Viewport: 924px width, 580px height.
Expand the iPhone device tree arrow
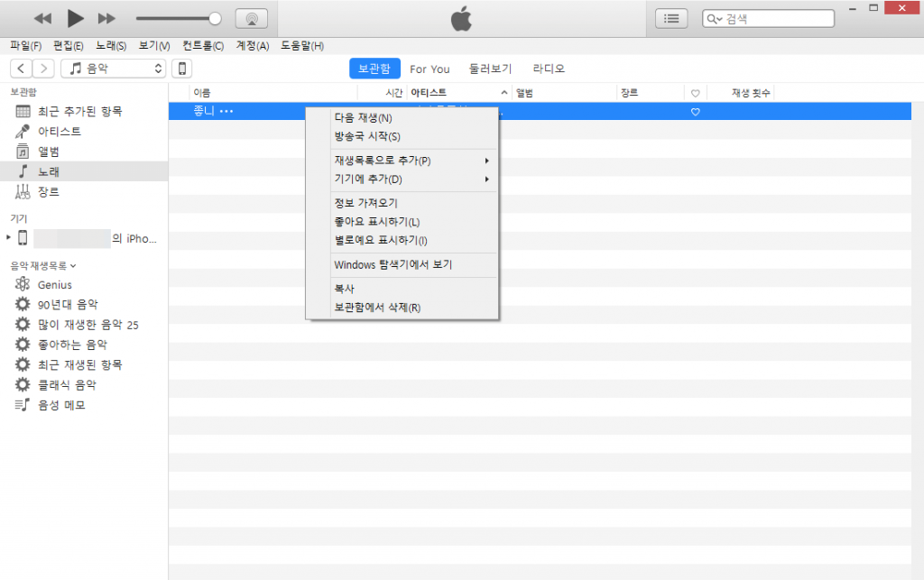coord(8,237)
